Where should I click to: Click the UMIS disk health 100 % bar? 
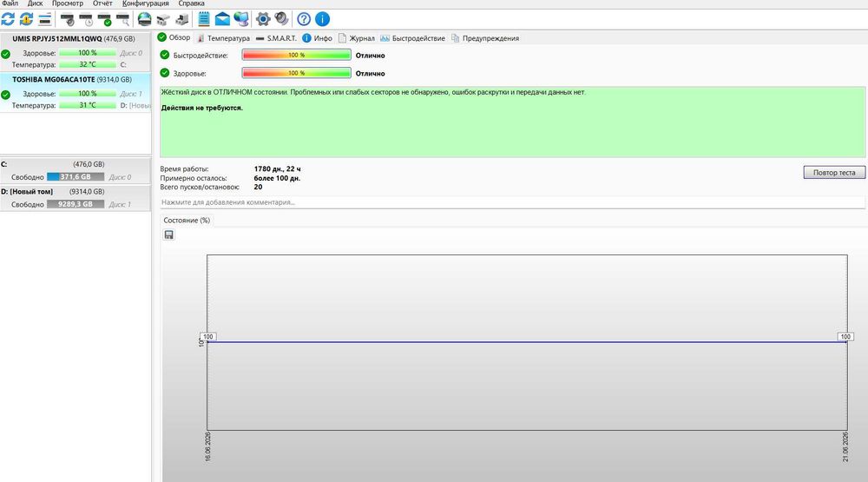pyautogui.click(x=88, y=53)
